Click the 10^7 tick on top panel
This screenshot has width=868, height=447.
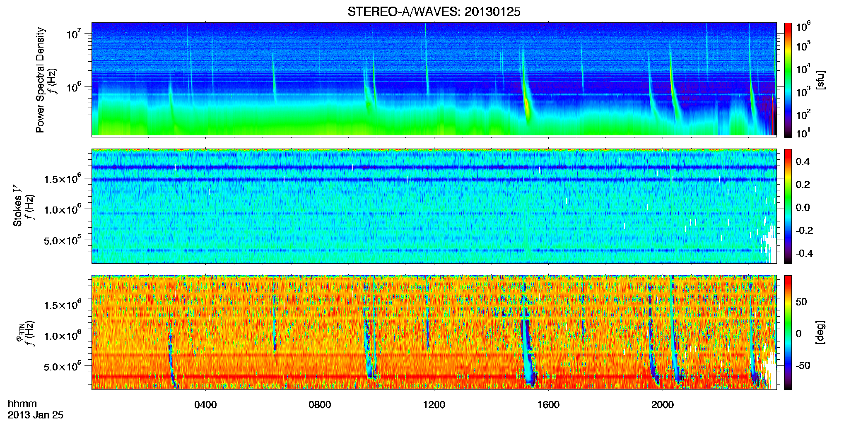coord(73,34)
